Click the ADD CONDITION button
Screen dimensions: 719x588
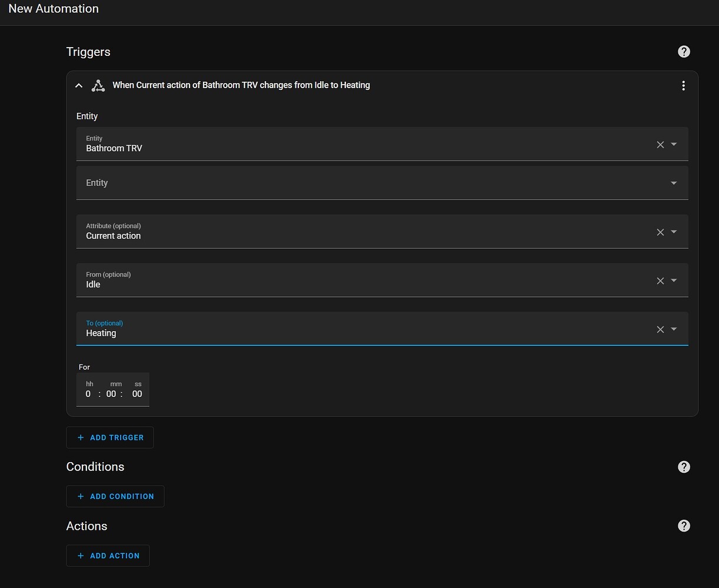tap(115, 496)
